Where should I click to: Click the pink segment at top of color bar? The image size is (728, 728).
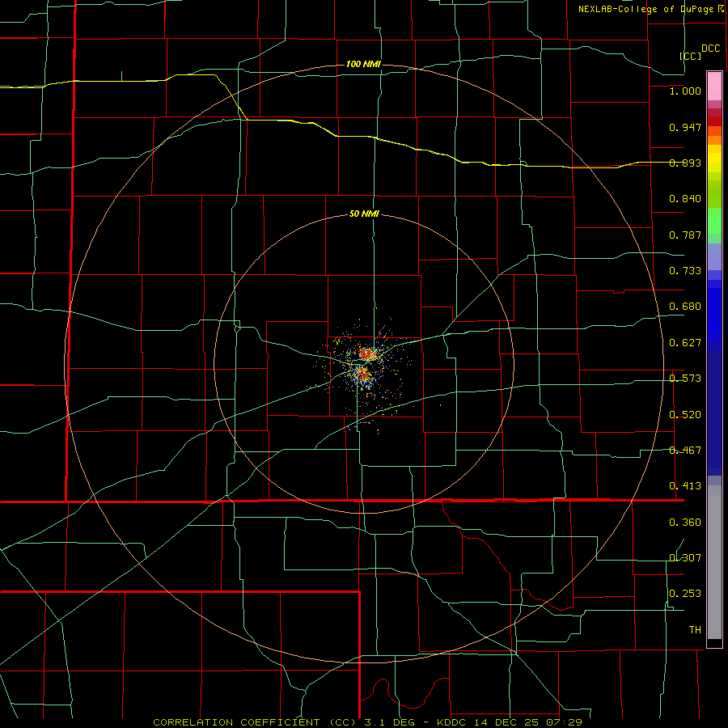[x=714, y=87]
